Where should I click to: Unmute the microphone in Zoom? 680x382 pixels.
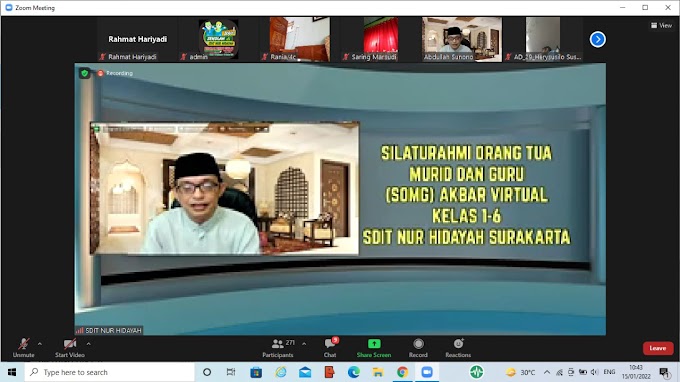(x=23, y=348)
